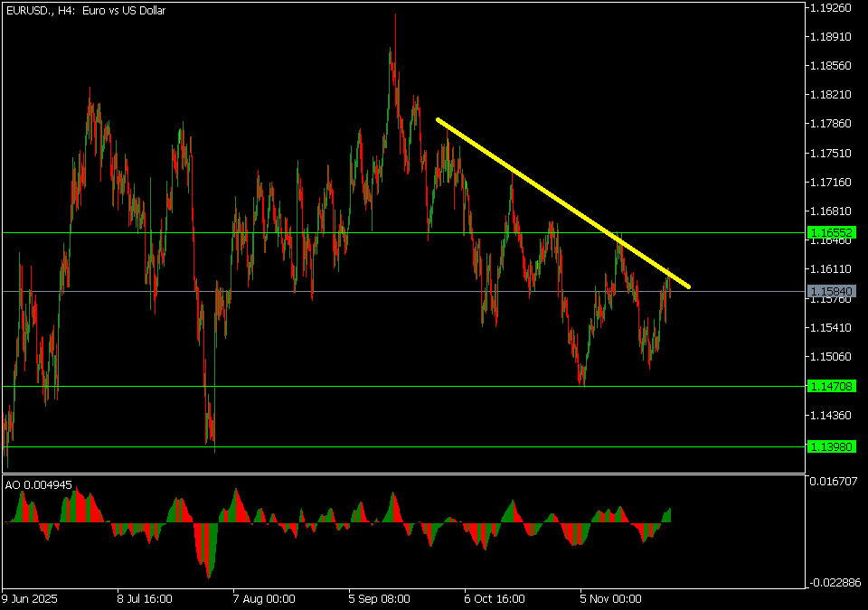Select the 7 Aug 00:00 time label

click(262, 598)
